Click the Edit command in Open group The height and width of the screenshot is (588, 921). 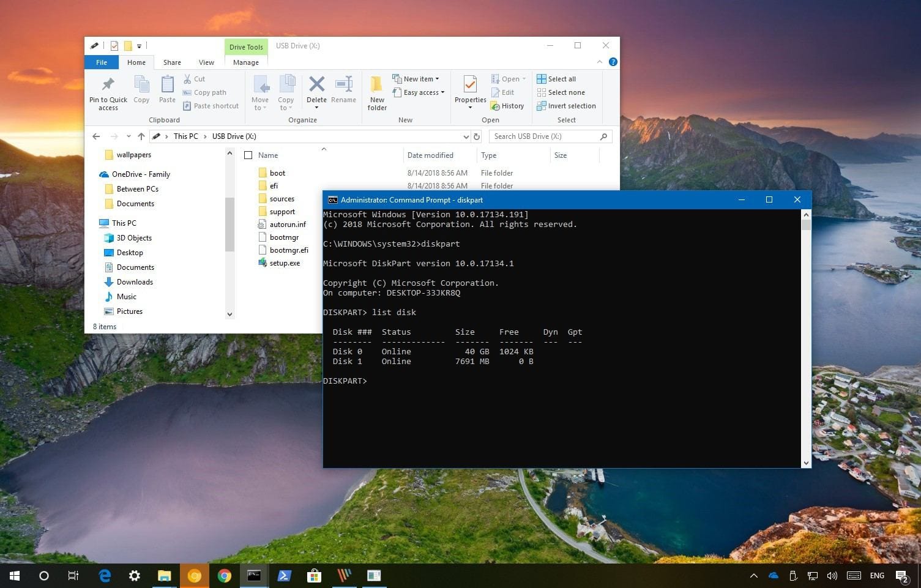point(502,92)
